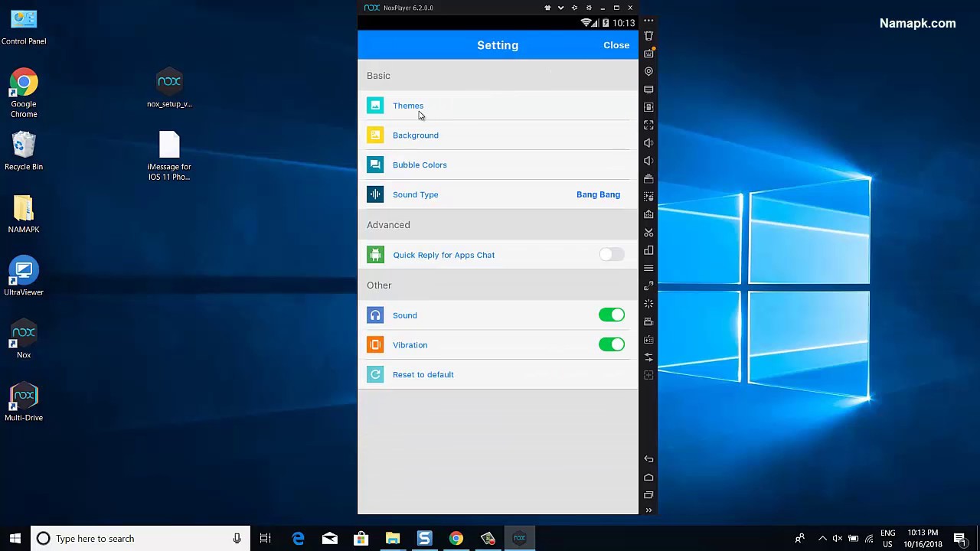Open Bubble Colors setting

click(x=498, y=165)
